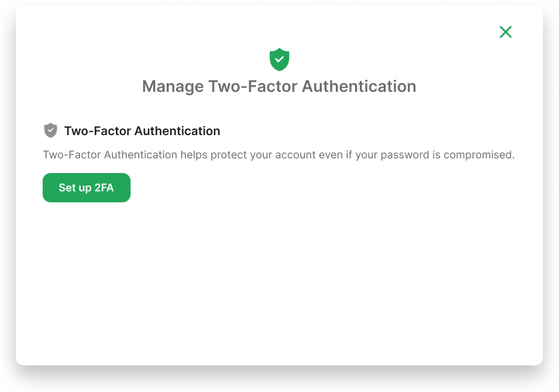The height and width of the screenshot is (392, 559).
Task: Click the green shield checkmark icon
Action: pos(279,59)
